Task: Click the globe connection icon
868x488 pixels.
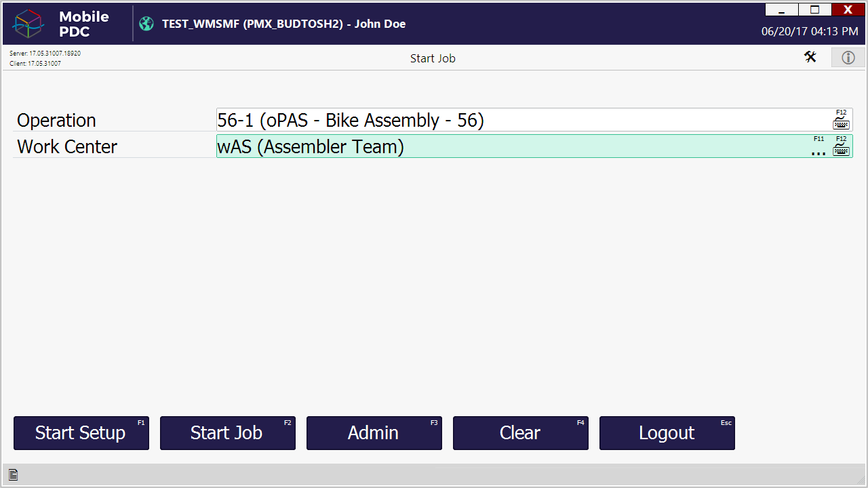Action: point(146,24)
